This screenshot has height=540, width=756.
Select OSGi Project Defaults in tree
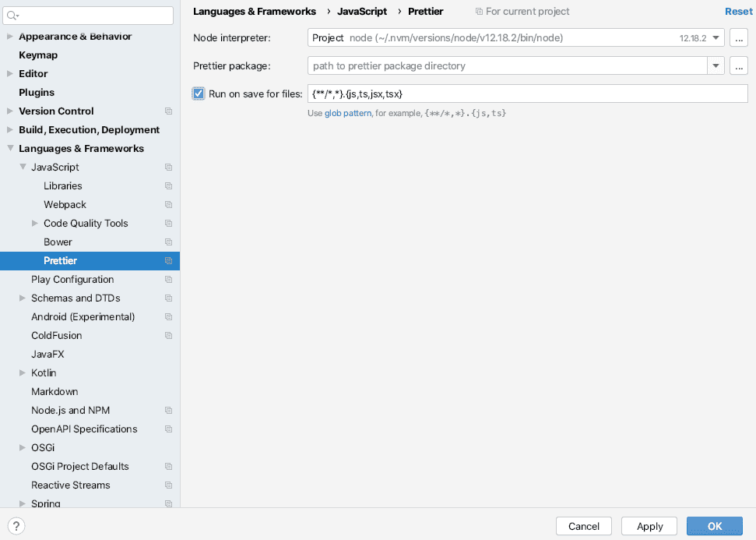point(80,466)
